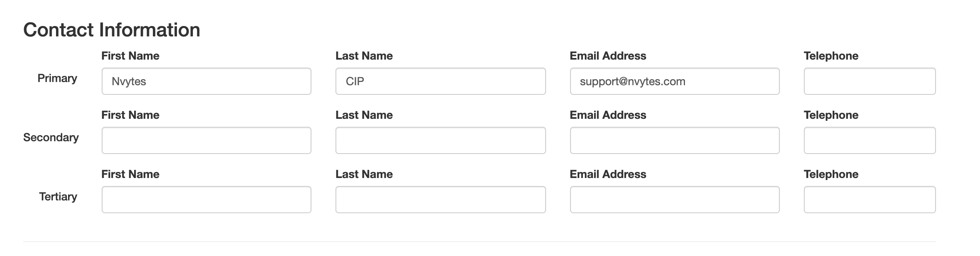Screen dimensions: 980x256
Task: Click the Primary Last Name field containing CIP
Action: 440,81
